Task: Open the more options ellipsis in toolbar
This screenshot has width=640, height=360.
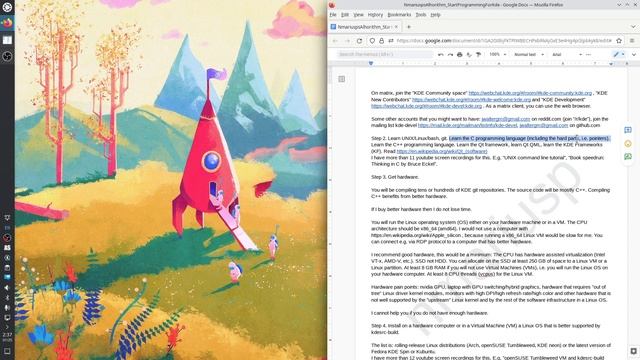Action: click(x=588, y=54)
